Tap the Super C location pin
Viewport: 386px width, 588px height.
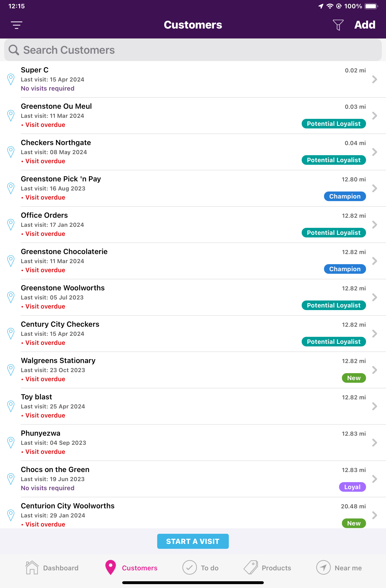(x=11, y=79)
